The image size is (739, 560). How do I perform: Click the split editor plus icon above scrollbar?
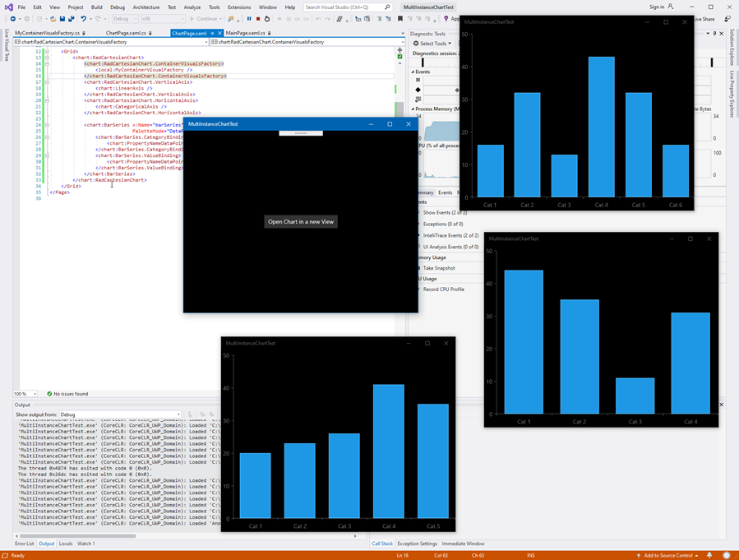(400, 50)
